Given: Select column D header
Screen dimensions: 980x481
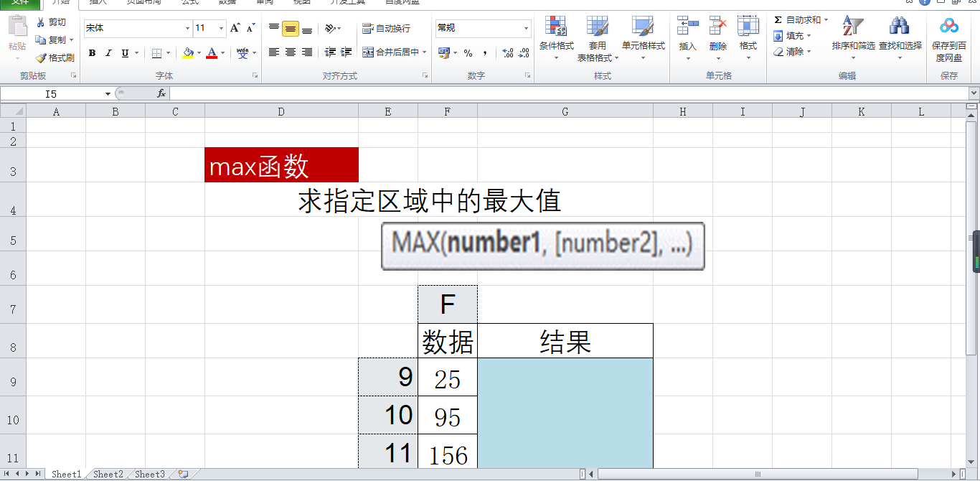Looking at the screenshot, I should (x=281, y=111).
